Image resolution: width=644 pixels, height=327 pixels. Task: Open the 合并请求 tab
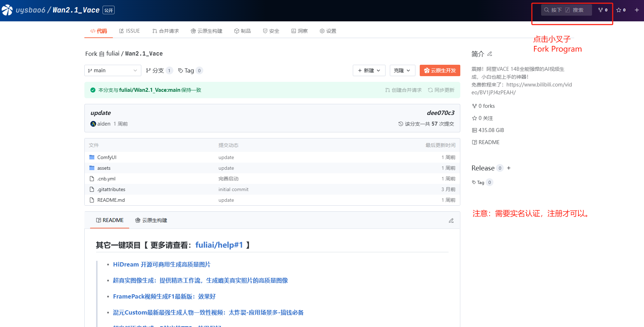166,31
